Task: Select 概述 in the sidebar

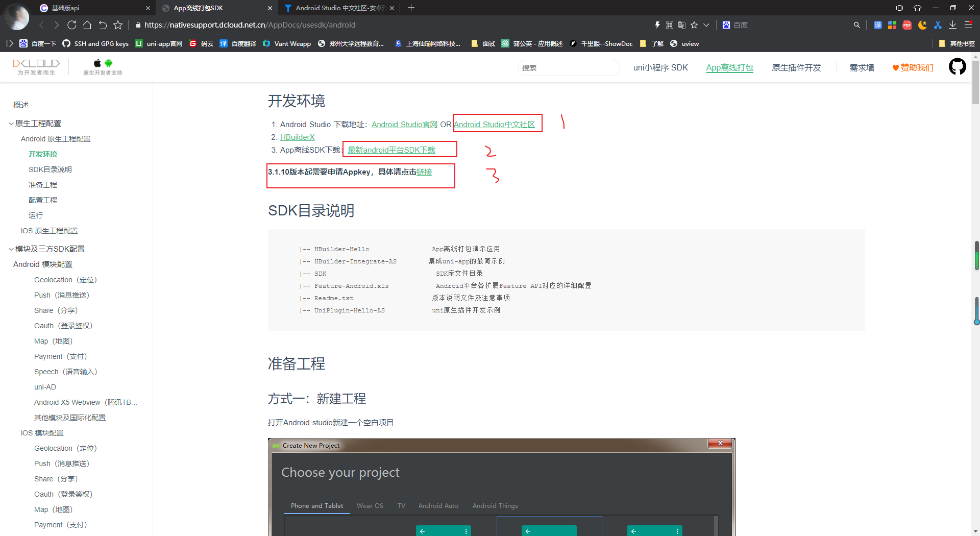Action: point(21,105)
